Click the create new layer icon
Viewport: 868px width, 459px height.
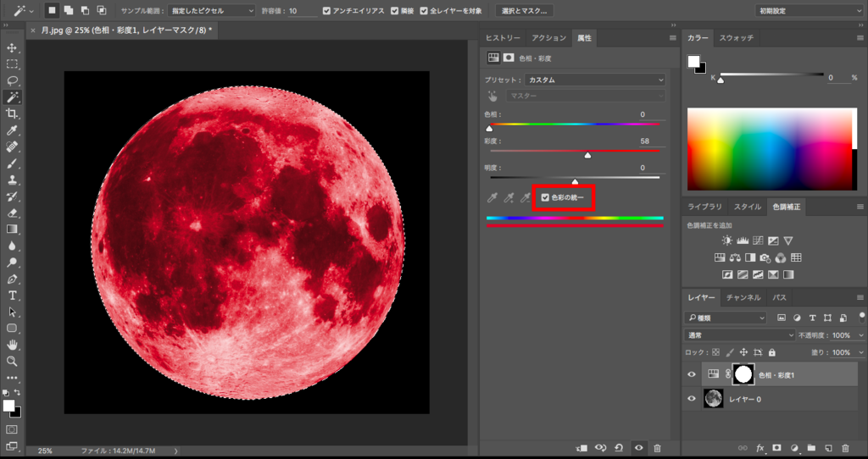coord(828,447)
